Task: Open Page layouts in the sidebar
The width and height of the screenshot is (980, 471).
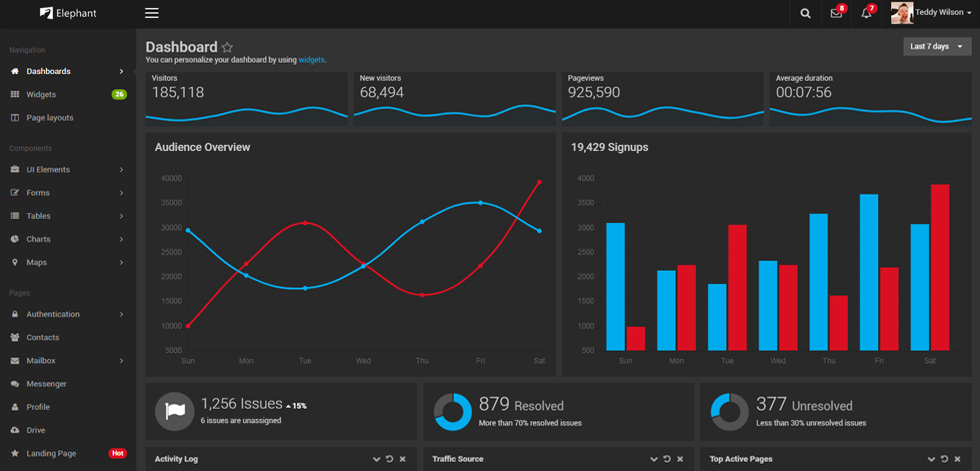Action: (x=68, y=117)
